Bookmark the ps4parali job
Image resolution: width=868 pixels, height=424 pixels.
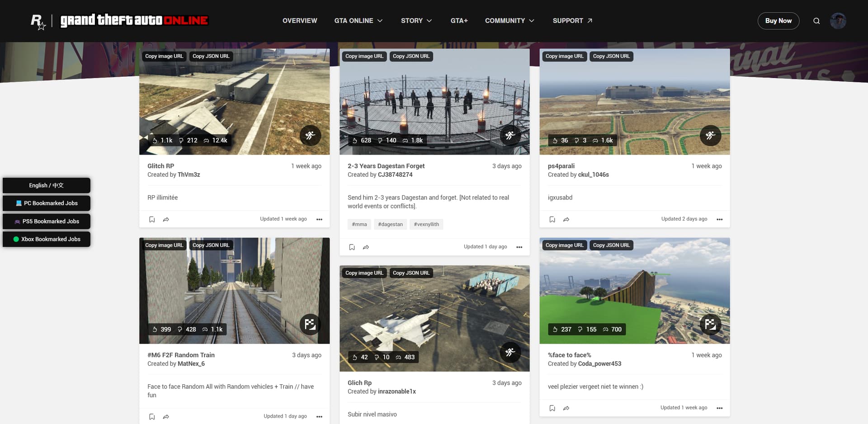[x=552, y=219]
